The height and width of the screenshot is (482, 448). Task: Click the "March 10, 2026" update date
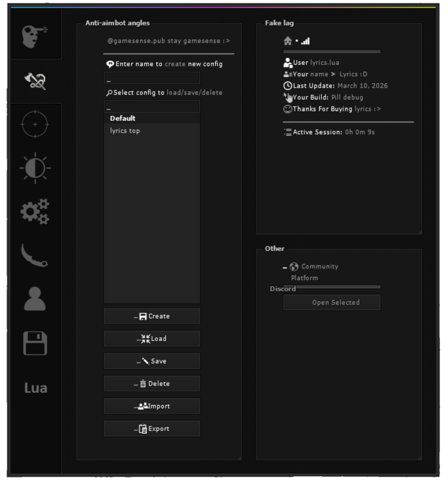point(363,86)
